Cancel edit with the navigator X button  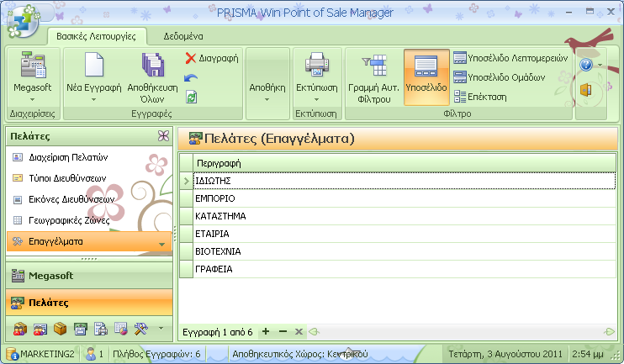pos(299,331)
